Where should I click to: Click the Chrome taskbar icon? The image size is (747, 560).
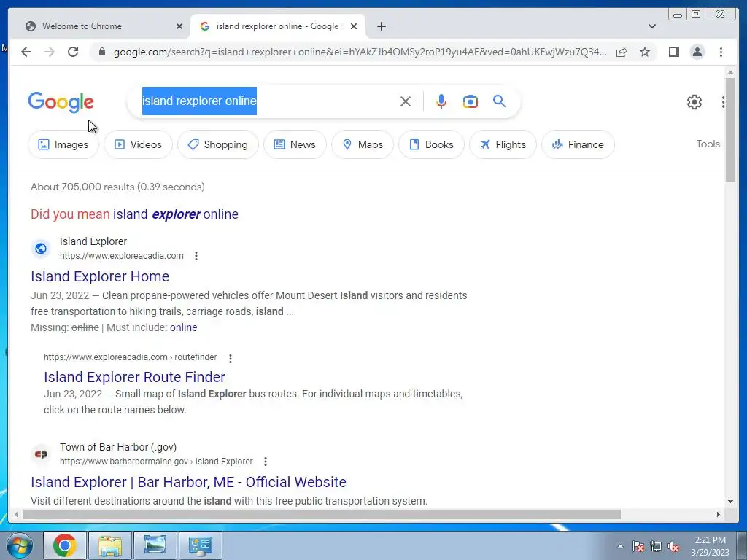(65, 545)
